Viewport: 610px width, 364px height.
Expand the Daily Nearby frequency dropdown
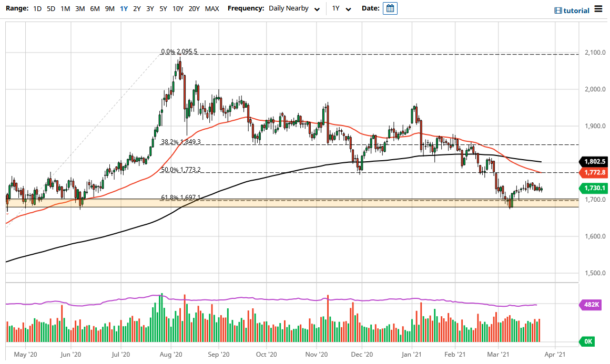click(x=294, y=8)
